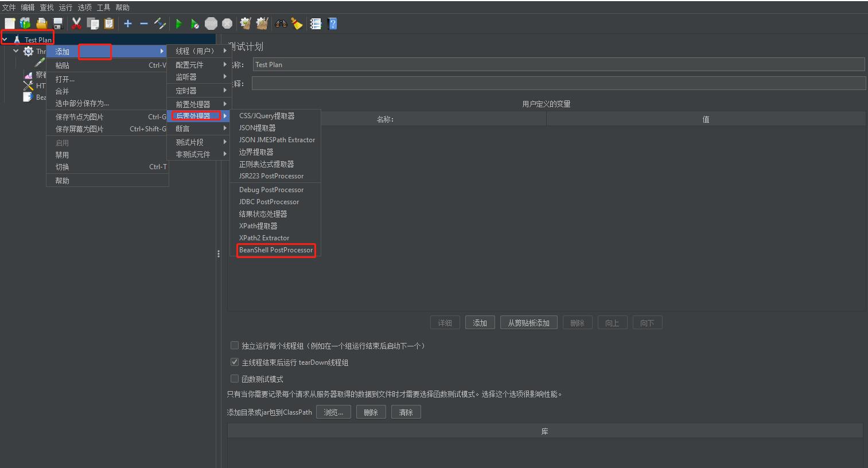This screenshot has height=468, width=868.
Task: Click the 添加 button below variables table
Action: pyautogui.click(x=480, y=323)
